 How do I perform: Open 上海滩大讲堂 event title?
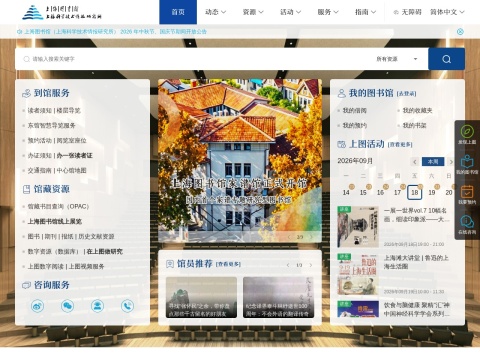click(416, 262)
